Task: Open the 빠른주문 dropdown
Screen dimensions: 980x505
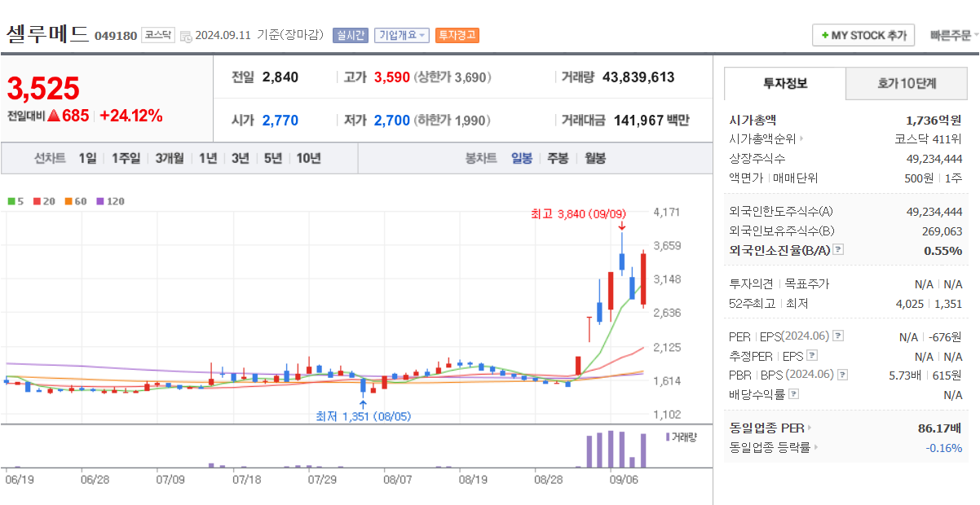Action: (954, 36)
